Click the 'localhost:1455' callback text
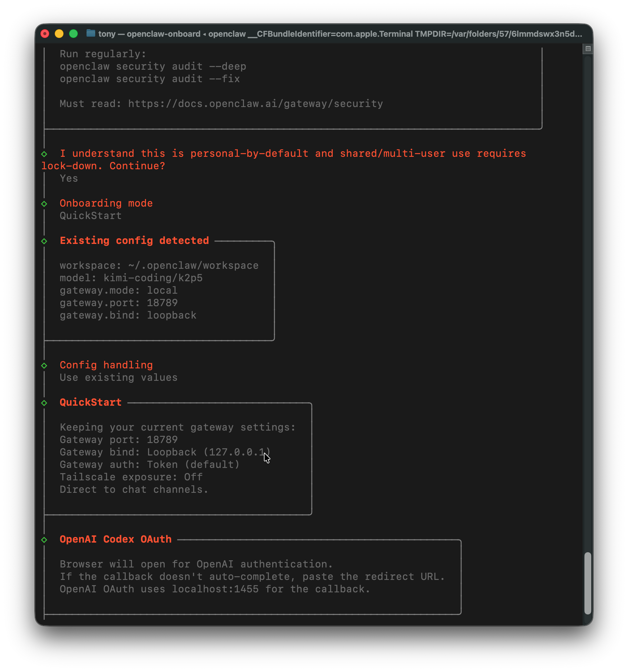The height and width of the screenshot is (672, 628). (215, 589)
